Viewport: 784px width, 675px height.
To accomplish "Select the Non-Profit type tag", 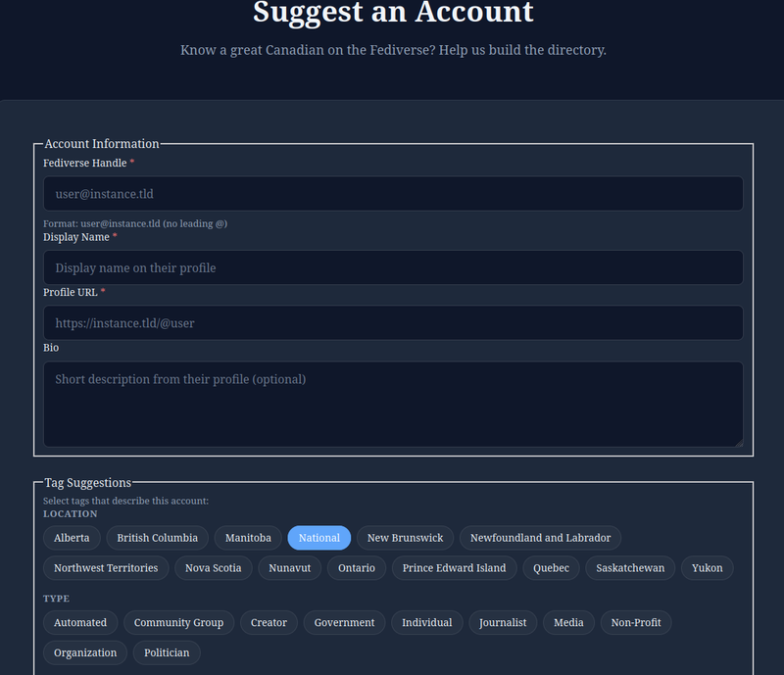I will (x=635, y=622).
